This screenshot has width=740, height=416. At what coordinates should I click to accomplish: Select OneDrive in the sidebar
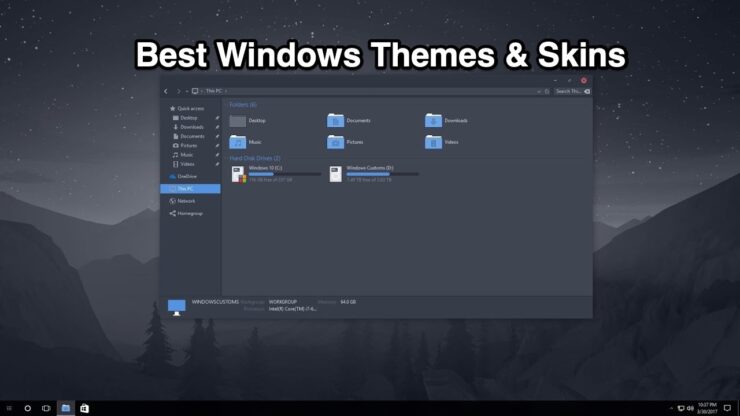tap(183, 177)
